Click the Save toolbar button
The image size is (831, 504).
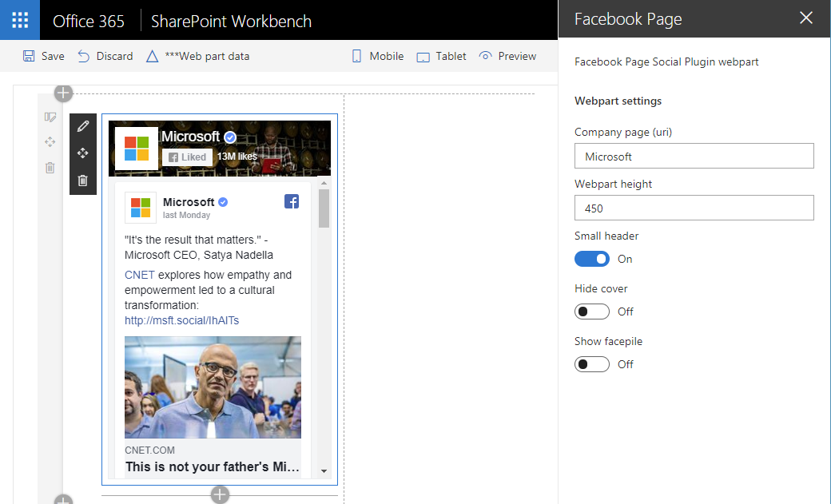43,56
